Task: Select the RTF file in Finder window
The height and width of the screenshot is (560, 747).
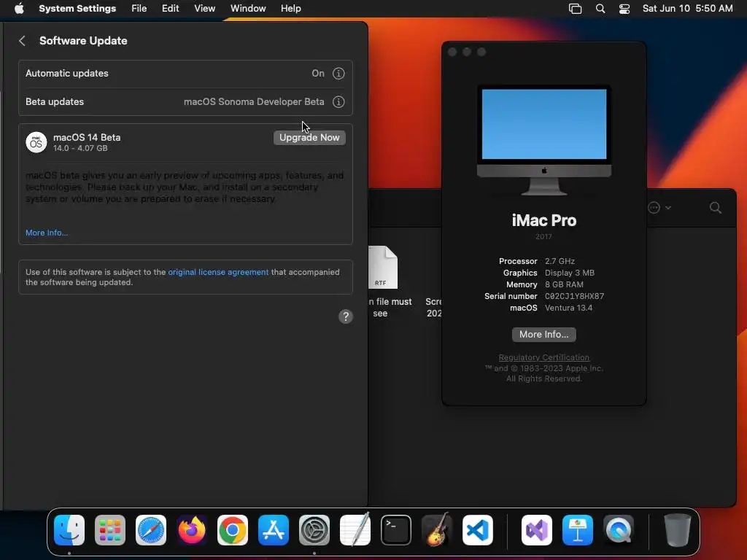Action: 383,267
